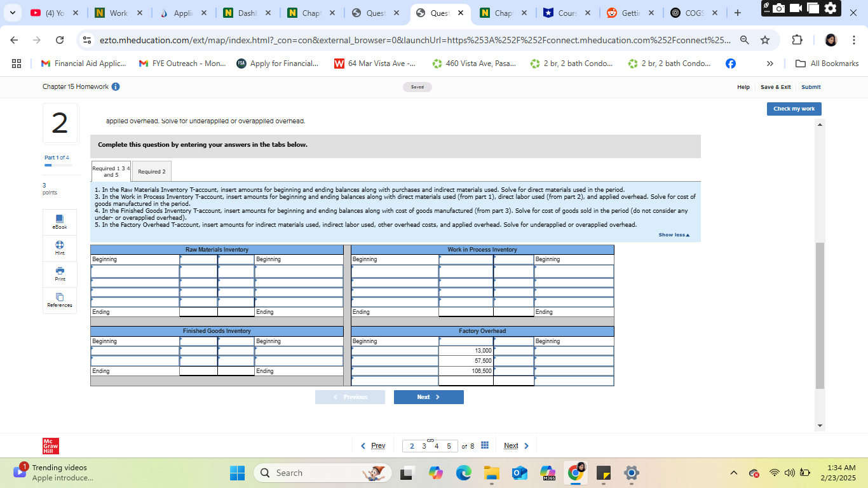Reload the current page
The height and width of the screenshot is (488, 868).
point(60,40)
